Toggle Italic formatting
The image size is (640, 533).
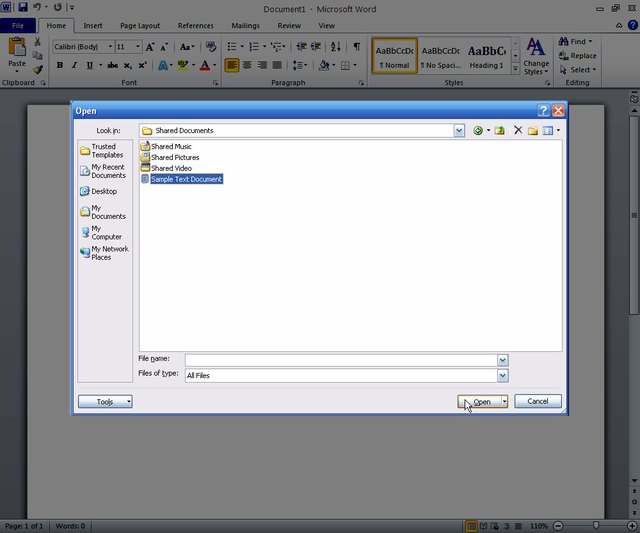click(x=74, y=65)
